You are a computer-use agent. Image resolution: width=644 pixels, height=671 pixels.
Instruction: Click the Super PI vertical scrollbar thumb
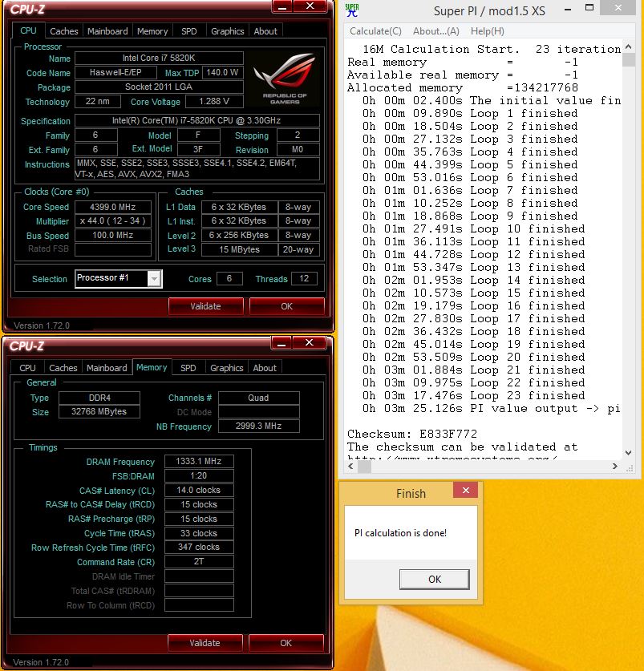628,59
